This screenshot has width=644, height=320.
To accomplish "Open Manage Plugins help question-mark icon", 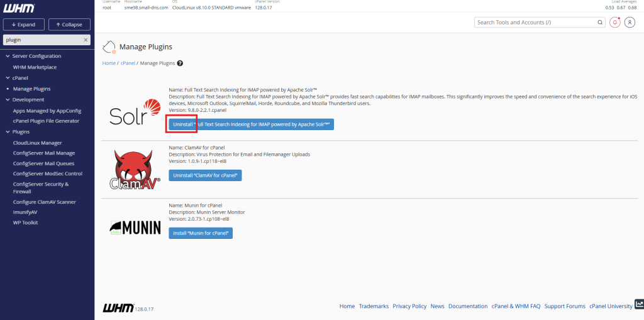I will point(180,63).
